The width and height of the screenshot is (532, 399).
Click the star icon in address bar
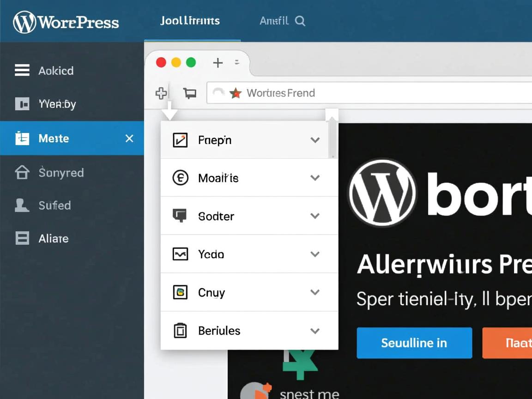pyautogui.click(x=236, y=93)
